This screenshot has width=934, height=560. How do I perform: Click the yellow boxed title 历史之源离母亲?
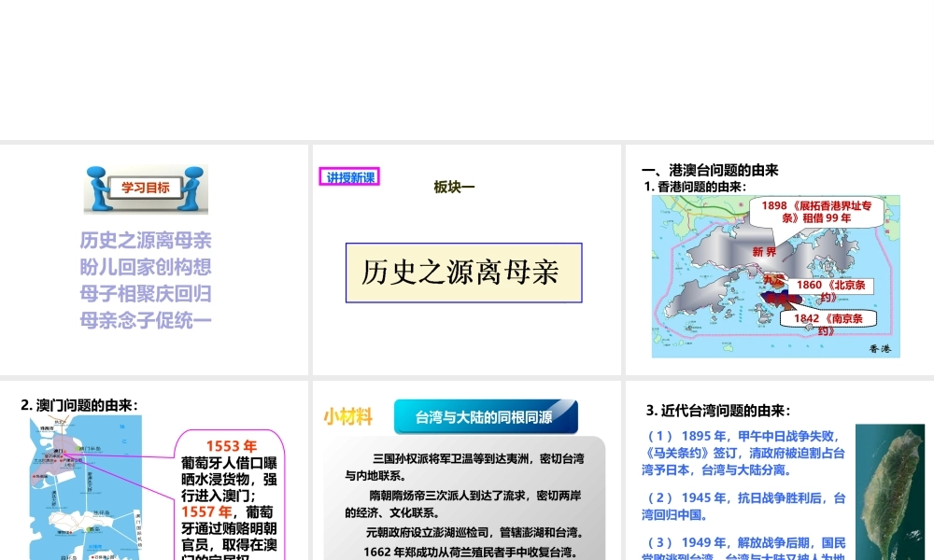[463, 273]
